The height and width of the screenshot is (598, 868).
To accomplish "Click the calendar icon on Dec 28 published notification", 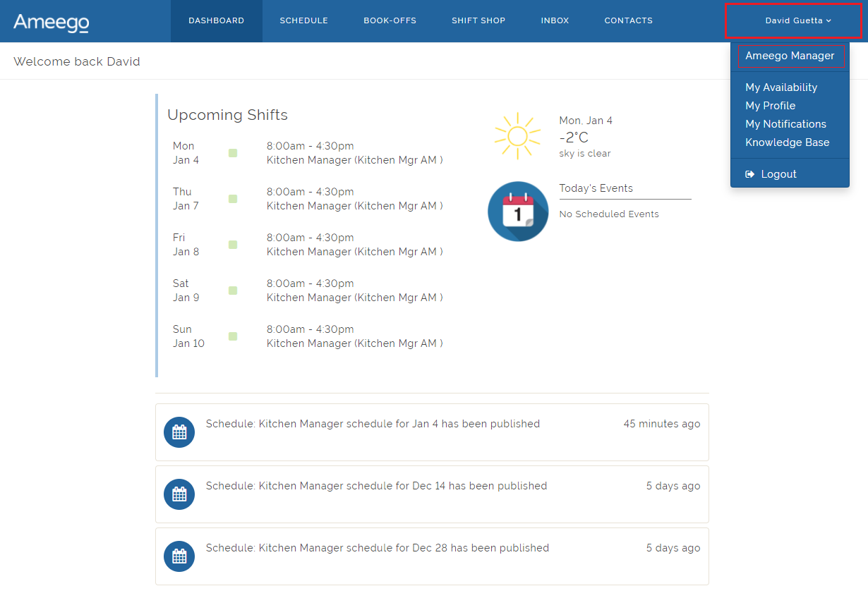I will pos(179,556).
